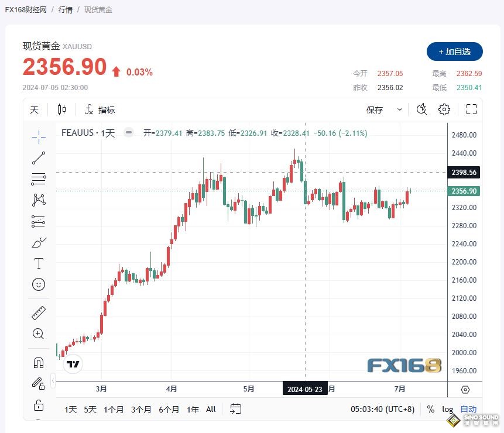The width and height of the screenshot is (504, 433).
Task: Activate the zoom in tool
Action: click(x=38, y=334)
